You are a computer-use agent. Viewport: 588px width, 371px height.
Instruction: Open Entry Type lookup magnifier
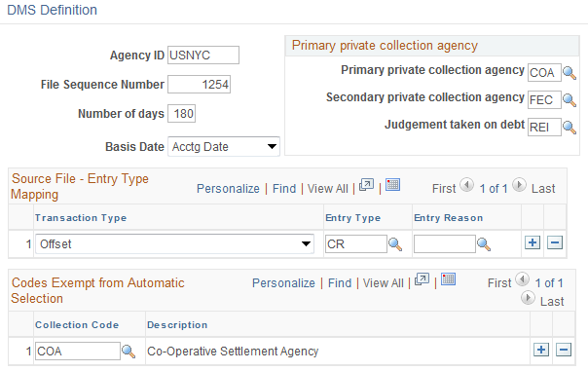point(395,244)
